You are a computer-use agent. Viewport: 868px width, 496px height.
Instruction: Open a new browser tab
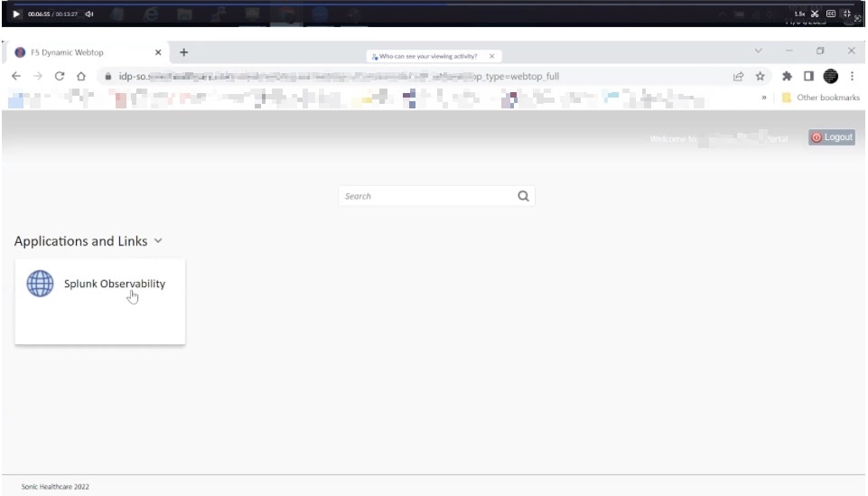click(x=183, y=52)
